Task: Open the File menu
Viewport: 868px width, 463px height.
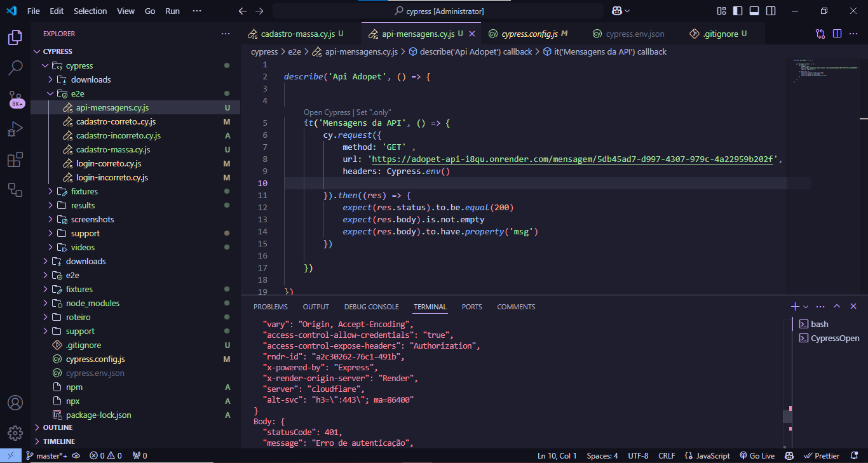Action: [34, 11]
